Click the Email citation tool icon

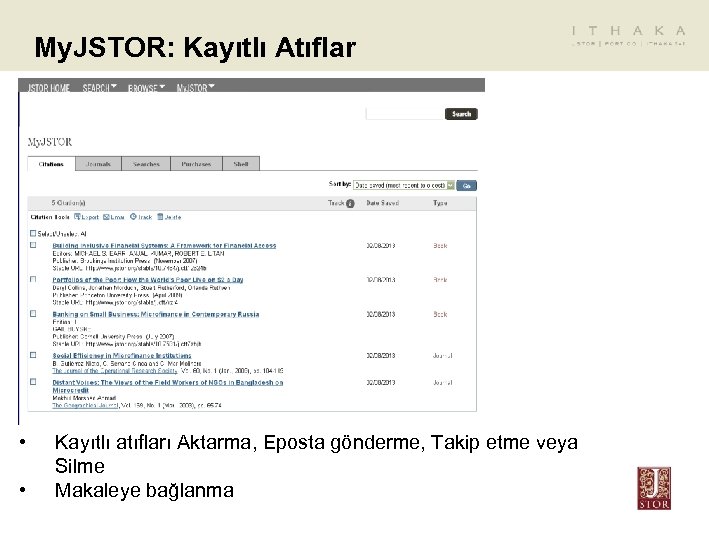(x=106, y=217)
